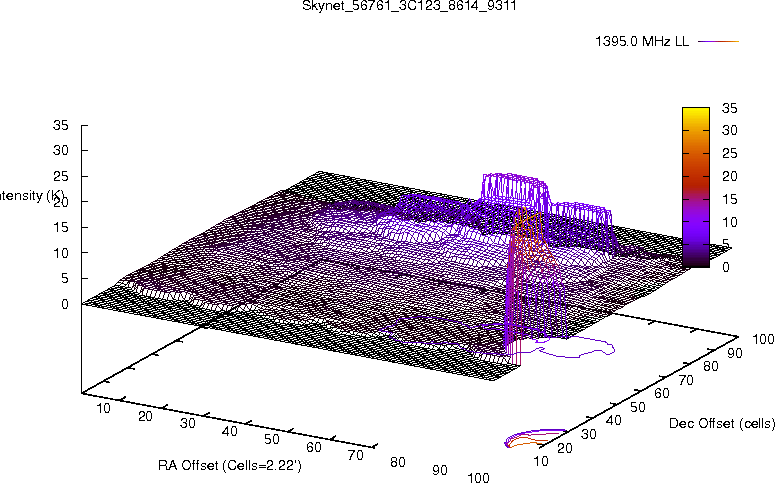Click the color bar label 25

(730, 153)
